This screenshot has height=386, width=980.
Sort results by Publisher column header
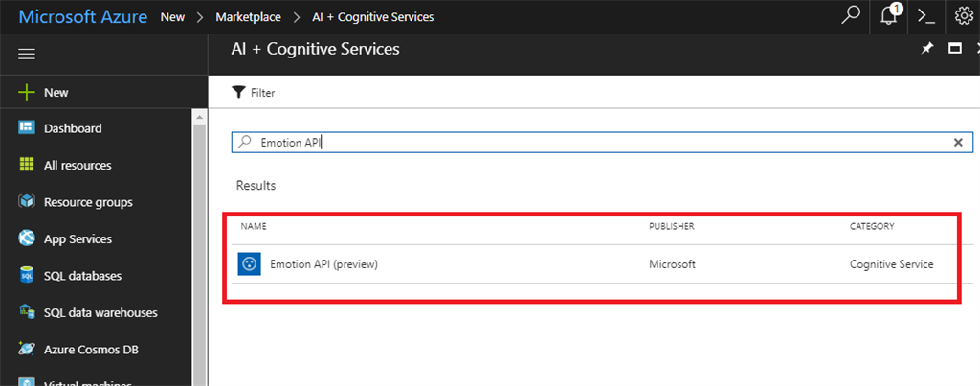pos(671,227)
